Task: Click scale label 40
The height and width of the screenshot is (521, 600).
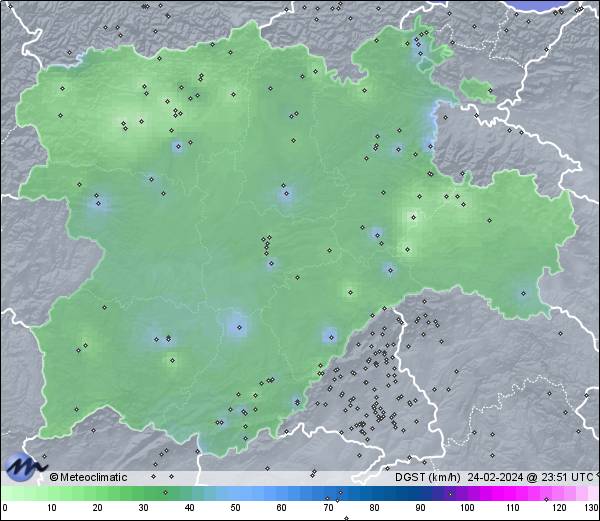Action: pos(189,508)
